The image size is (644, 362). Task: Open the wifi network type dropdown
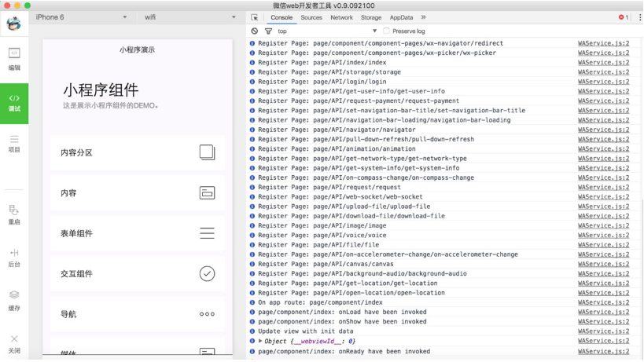point(190,17)
